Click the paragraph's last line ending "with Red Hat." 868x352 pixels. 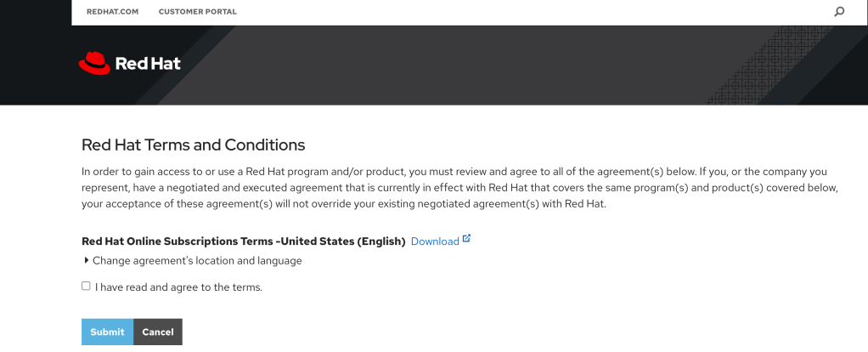pyautogui.click(x=343, y=204)
